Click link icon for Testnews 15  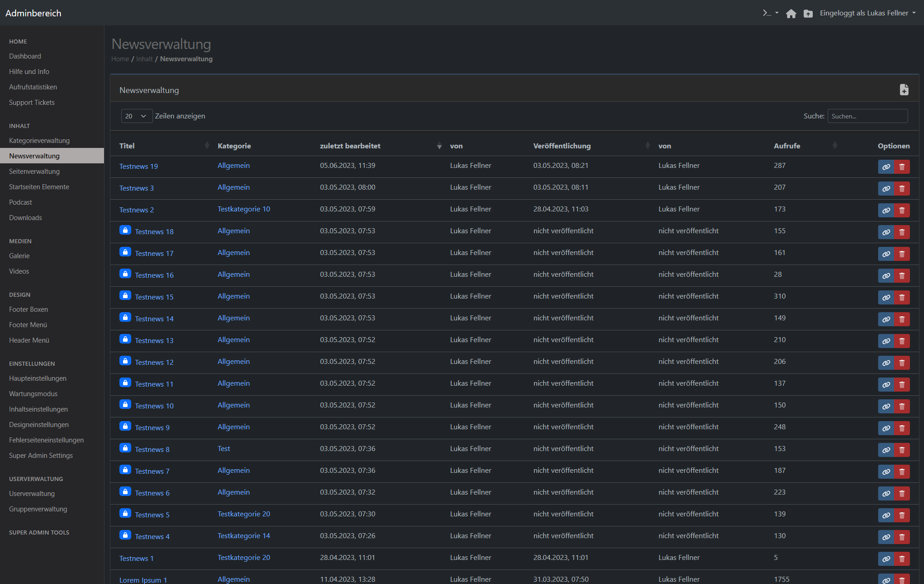click(x=886, y=298)
